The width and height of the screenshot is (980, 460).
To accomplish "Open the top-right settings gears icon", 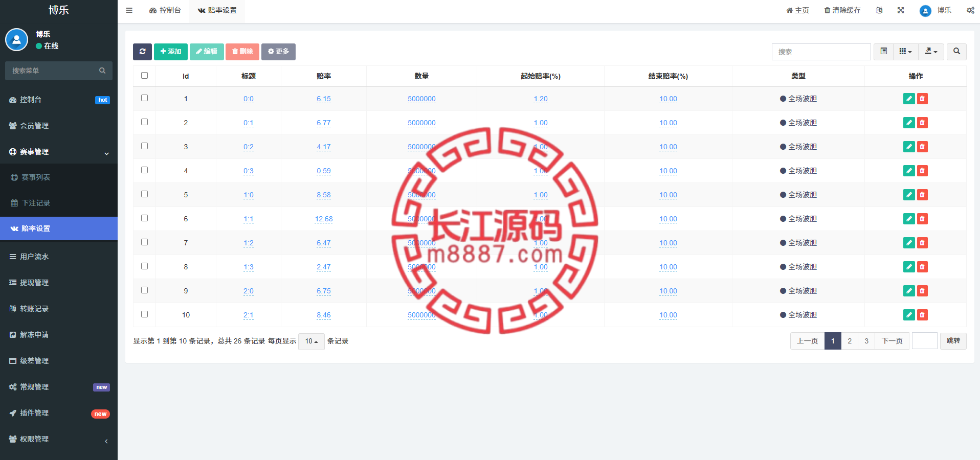I will (x=970, y=10).
